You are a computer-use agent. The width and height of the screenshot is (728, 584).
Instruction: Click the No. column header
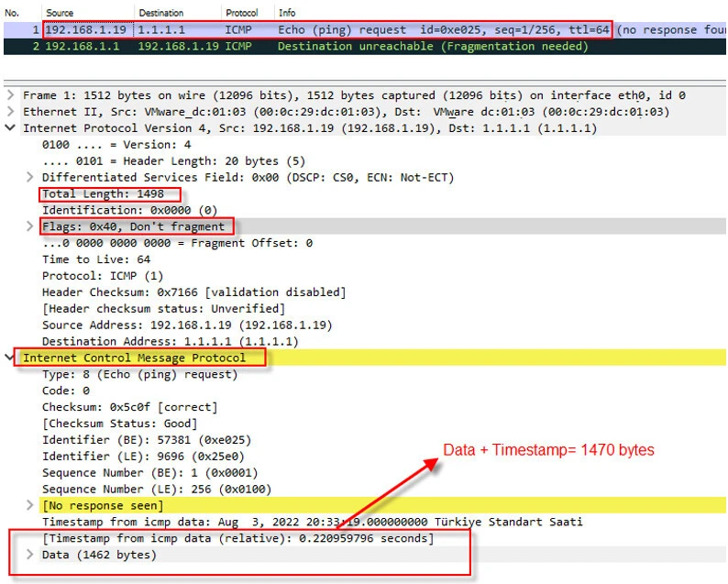point(12,13)
